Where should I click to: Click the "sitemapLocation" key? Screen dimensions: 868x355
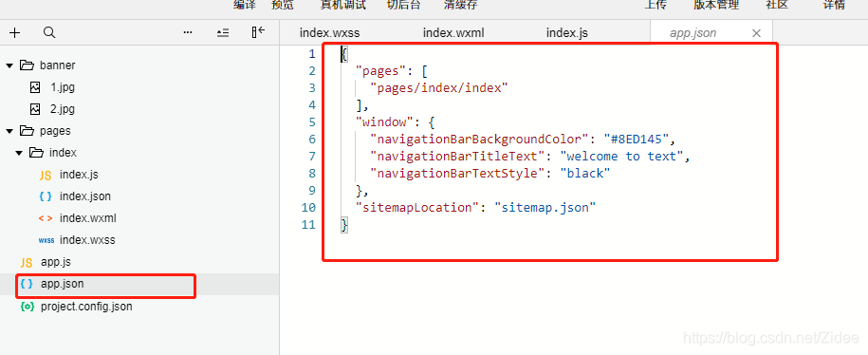pyautogui.click(x=418, y=208)
